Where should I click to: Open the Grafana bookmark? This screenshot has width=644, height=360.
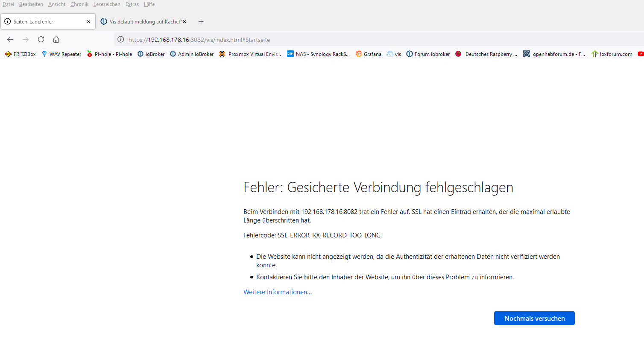pyautogui.click(x=368, y=54)
